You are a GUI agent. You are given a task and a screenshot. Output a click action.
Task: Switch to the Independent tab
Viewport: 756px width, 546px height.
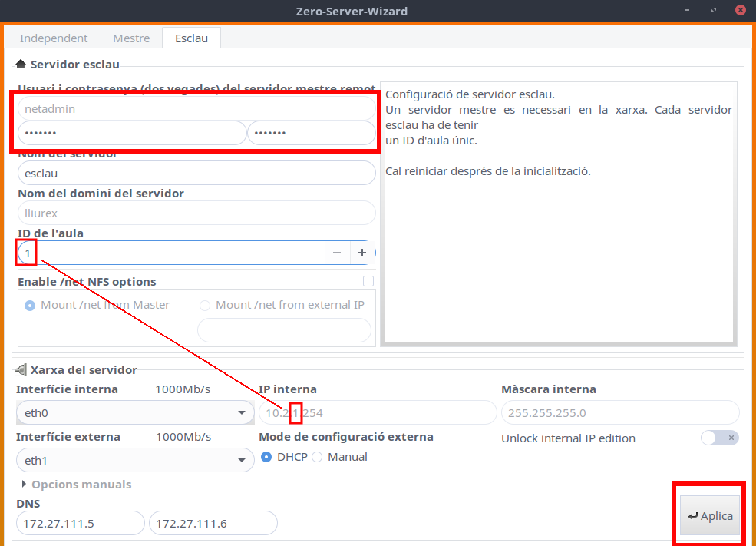tap(54, 38)
